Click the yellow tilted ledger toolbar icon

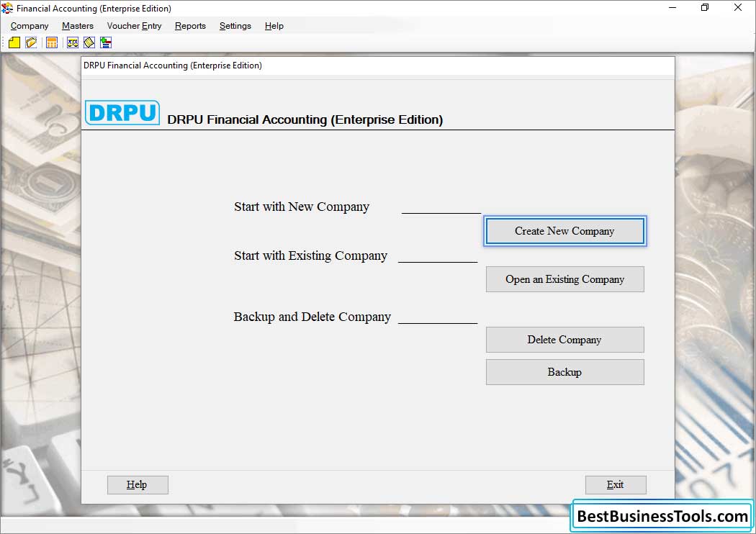point(89,43)
